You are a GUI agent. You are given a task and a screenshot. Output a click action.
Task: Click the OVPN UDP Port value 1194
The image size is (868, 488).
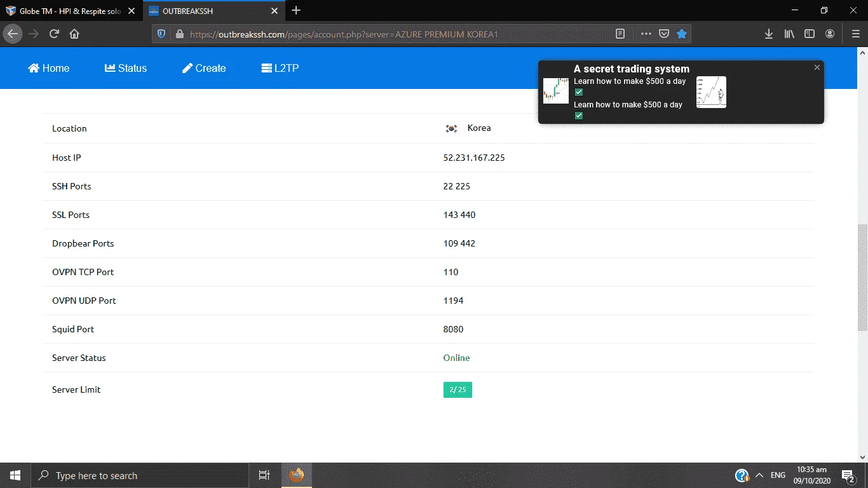pos(454,301)
